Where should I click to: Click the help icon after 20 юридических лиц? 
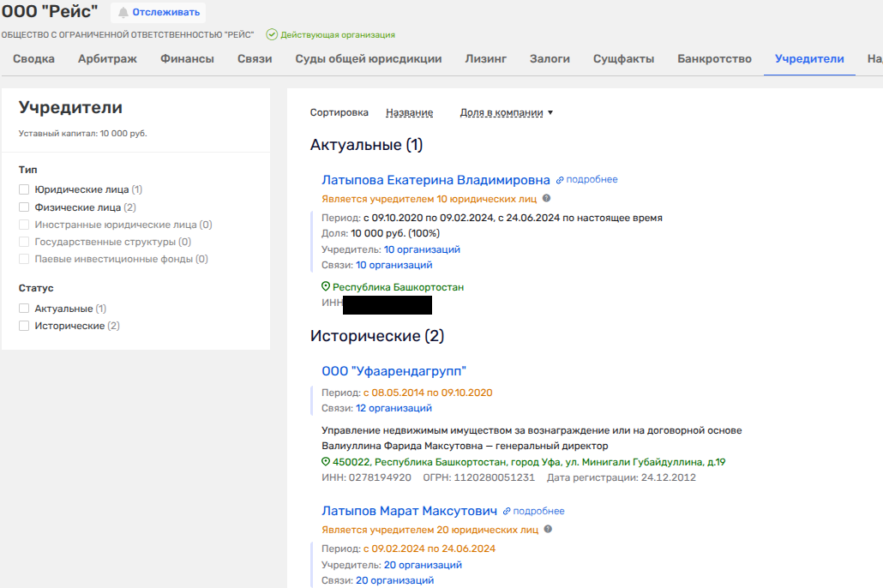click(548, 530)
